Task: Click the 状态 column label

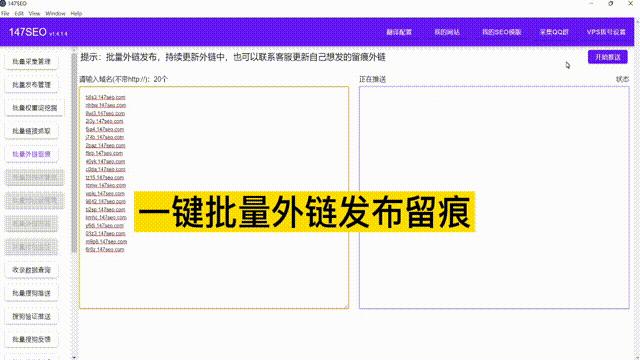Action: 622,79
